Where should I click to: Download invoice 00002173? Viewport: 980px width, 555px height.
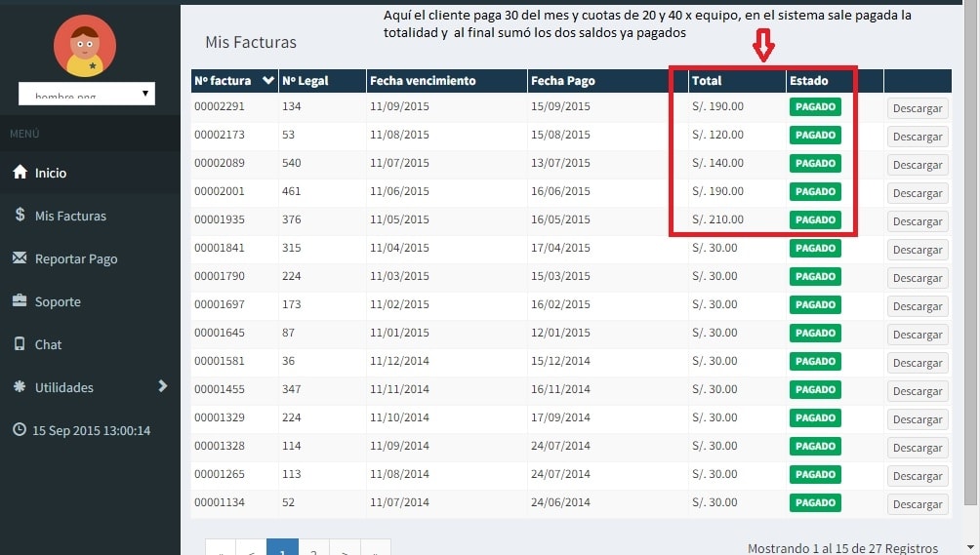point(918,137)
